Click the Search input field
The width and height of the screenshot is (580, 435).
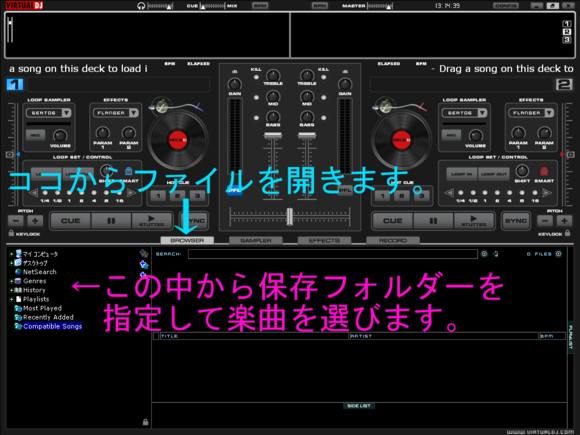pos(333,254)
